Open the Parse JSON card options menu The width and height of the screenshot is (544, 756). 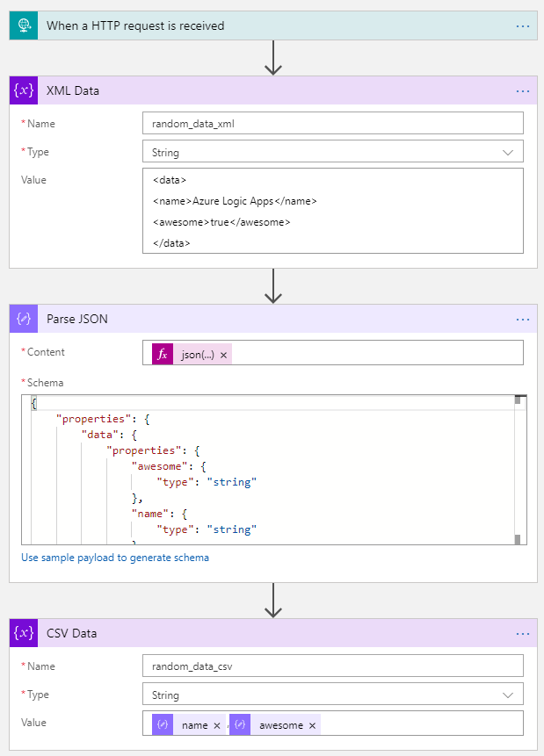(x=522, y=319)
